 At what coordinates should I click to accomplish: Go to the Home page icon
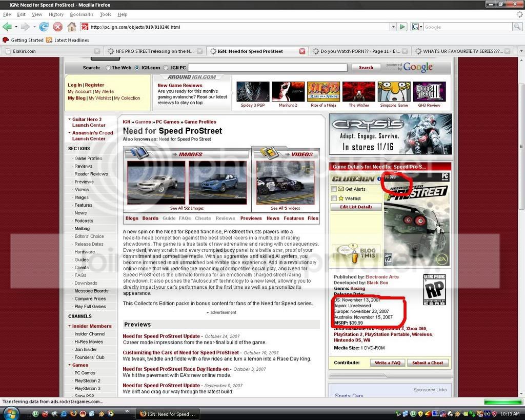pos(72,27)
